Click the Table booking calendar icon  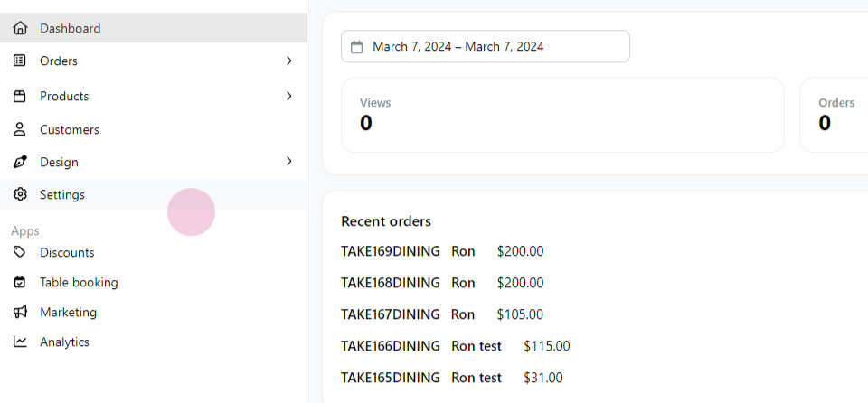[x=19, y=282]
